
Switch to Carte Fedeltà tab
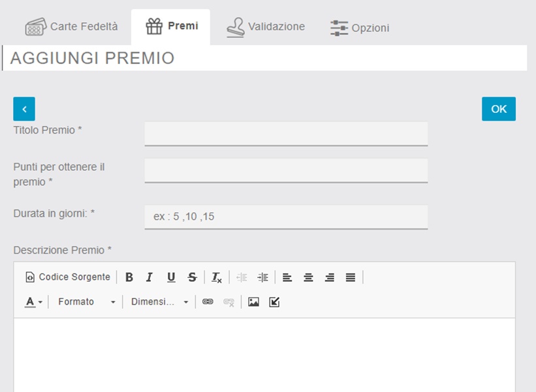72,27
